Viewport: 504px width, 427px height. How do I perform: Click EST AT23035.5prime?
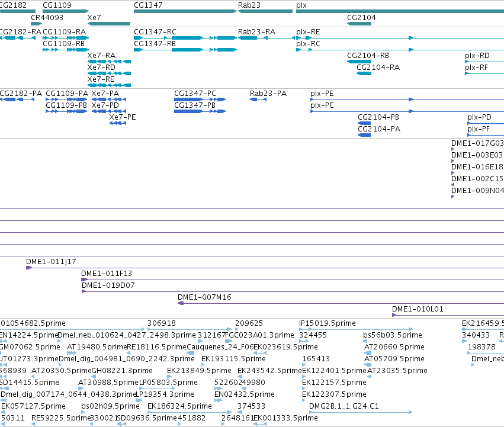(x=369, y=377)
